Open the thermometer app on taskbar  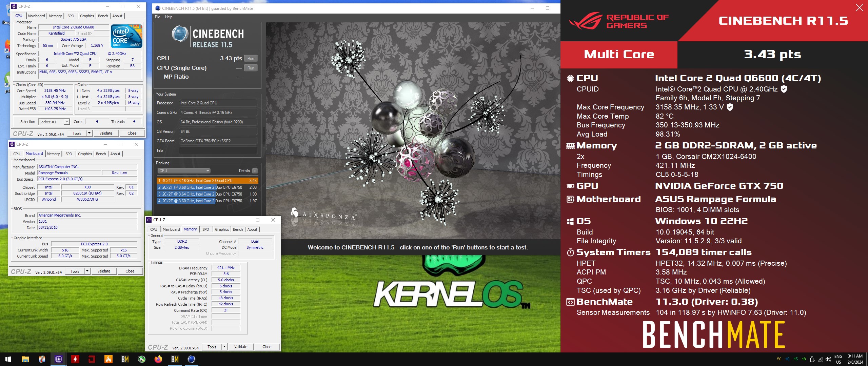(42, 359)
